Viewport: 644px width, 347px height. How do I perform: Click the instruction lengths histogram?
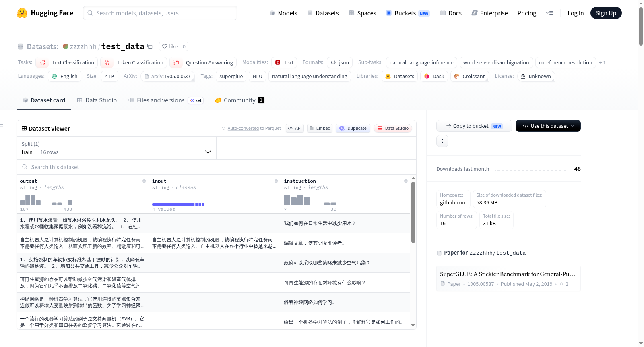coord(310,200)
